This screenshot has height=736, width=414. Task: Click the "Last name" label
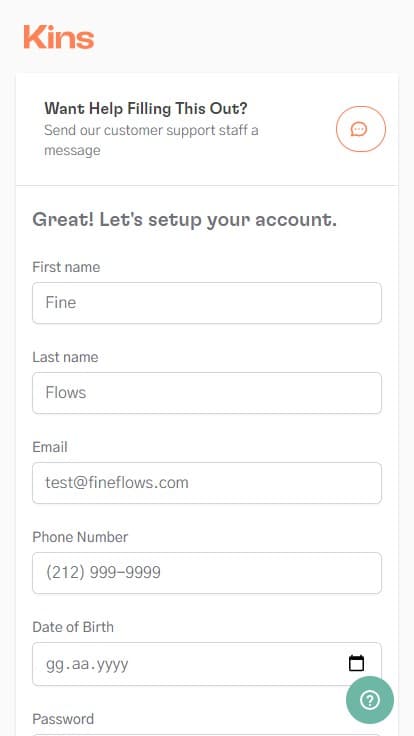pos(65,357)
